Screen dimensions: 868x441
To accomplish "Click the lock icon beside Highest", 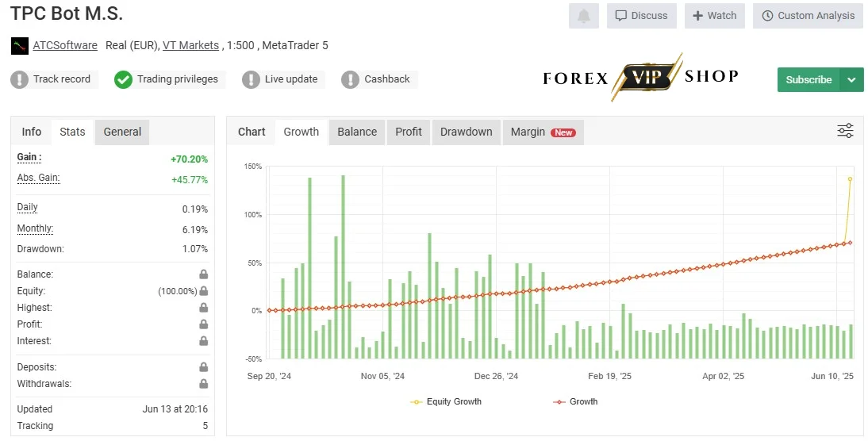I will 204,308.
